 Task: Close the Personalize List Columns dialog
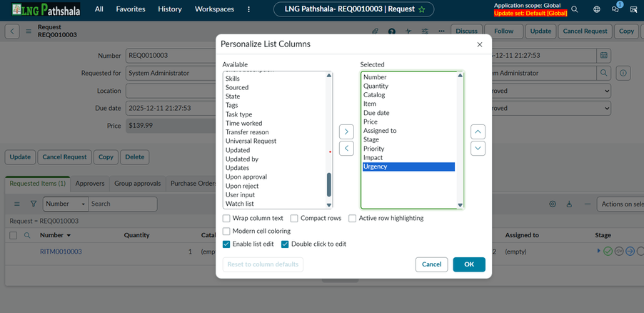click(479, 45)
